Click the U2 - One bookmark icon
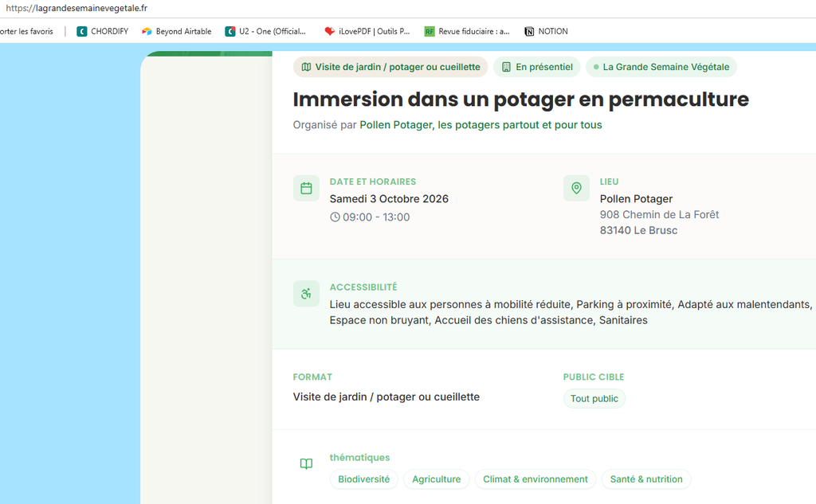Image resolution: width=816 pixels, height=504 pixels. 230,31
